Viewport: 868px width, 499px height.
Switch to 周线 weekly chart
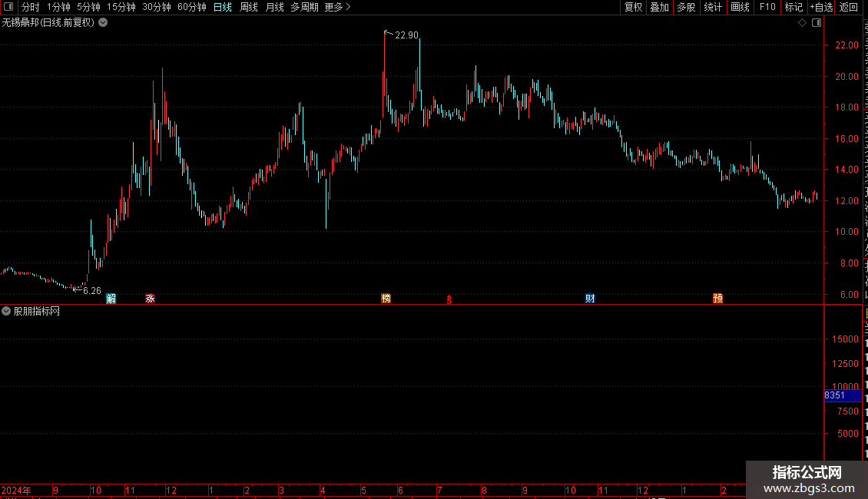coord(249,7)
